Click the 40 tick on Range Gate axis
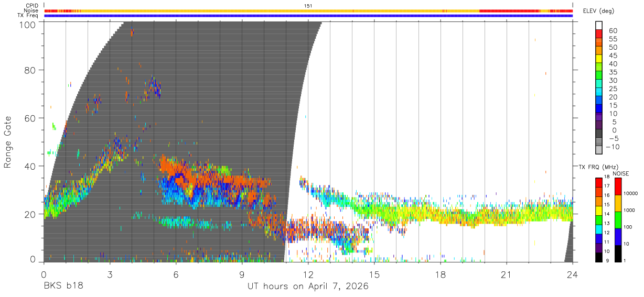Viewport: 644px width, 297px height. pos(30,166)
